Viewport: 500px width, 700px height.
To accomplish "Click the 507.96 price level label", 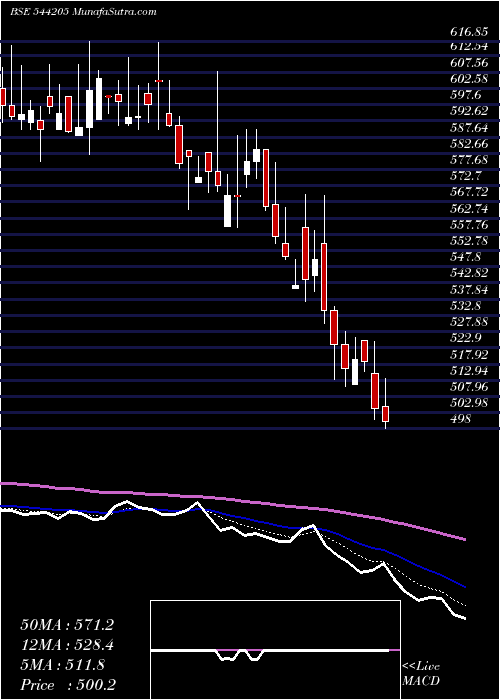I will pyautogui.click(x=467, y=386).
